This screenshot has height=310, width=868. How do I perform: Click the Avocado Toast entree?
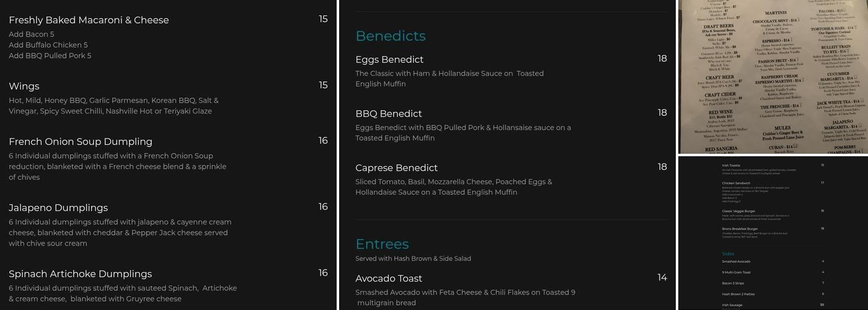point(389,278)
